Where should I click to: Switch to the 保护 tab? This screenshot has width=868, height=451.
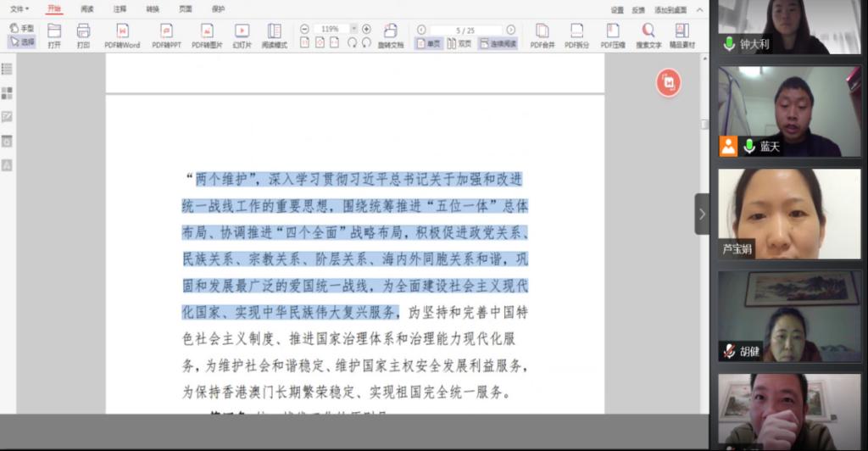tap(218, 8)
